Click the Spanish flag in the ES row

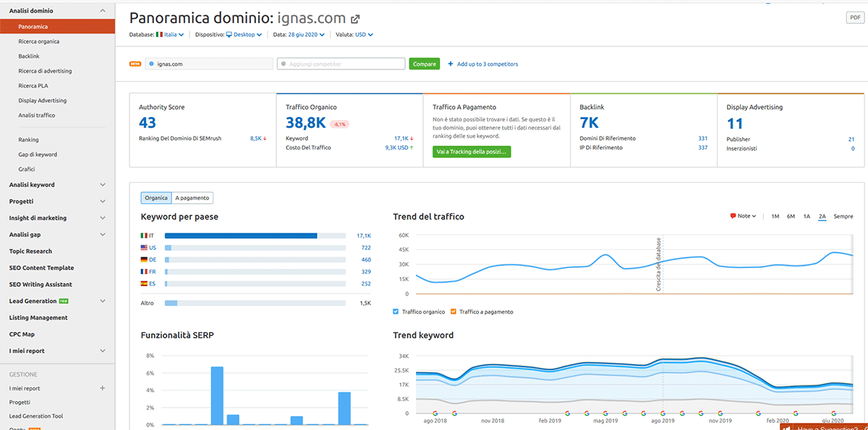pyautogui.click(x=144, y=284)
